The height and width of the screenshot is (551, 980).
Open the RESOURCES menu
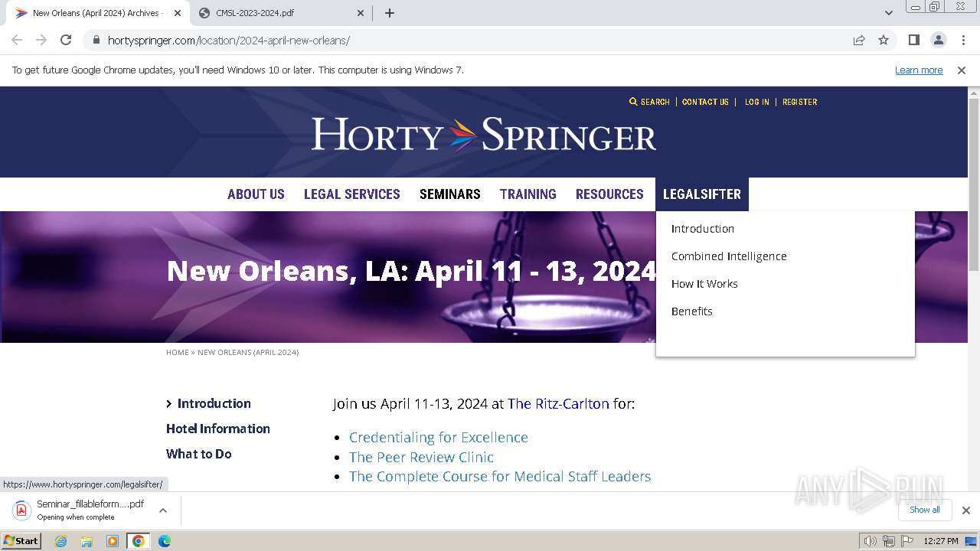[x=609, y=194]
